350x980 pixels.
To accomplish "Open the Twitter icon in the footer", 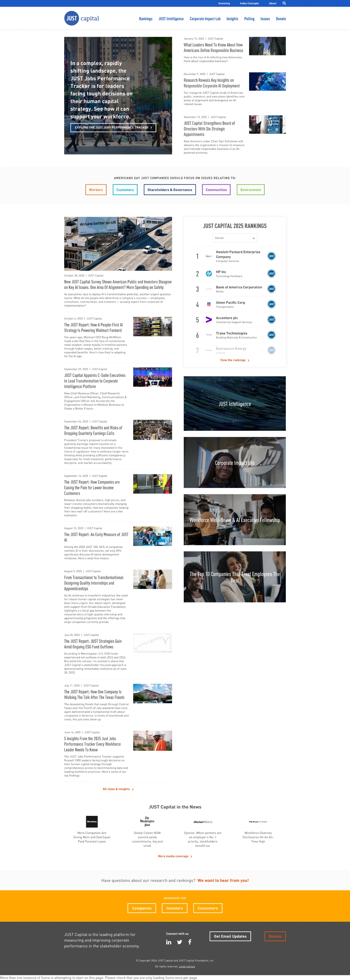I will pos(179,942).
